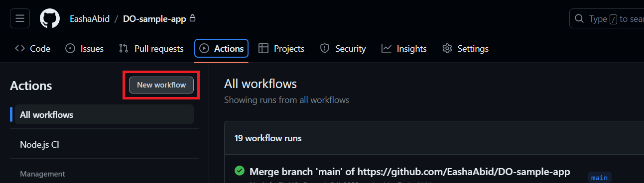Open the DO-sample-app repository link
644x183 pixels.
[154, 19]
